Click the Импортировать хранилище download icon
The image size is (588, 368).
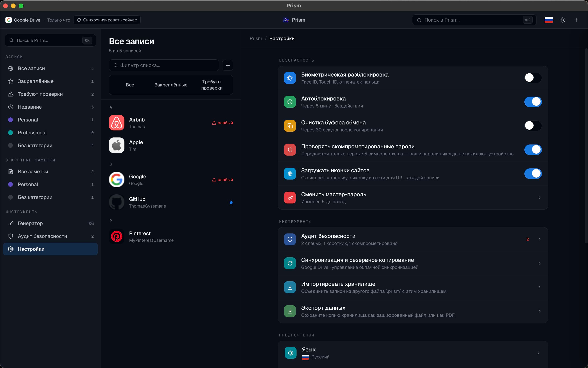290,287
